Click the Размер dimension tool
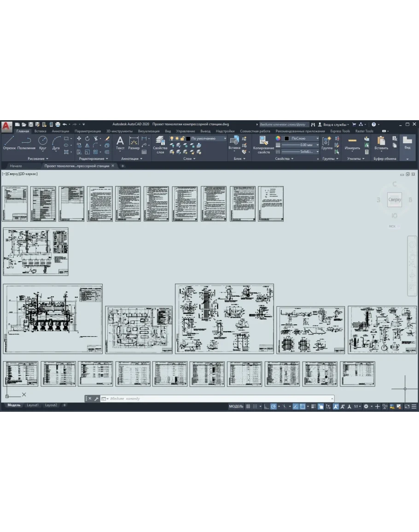419x532 pixels. pos(134,142)
